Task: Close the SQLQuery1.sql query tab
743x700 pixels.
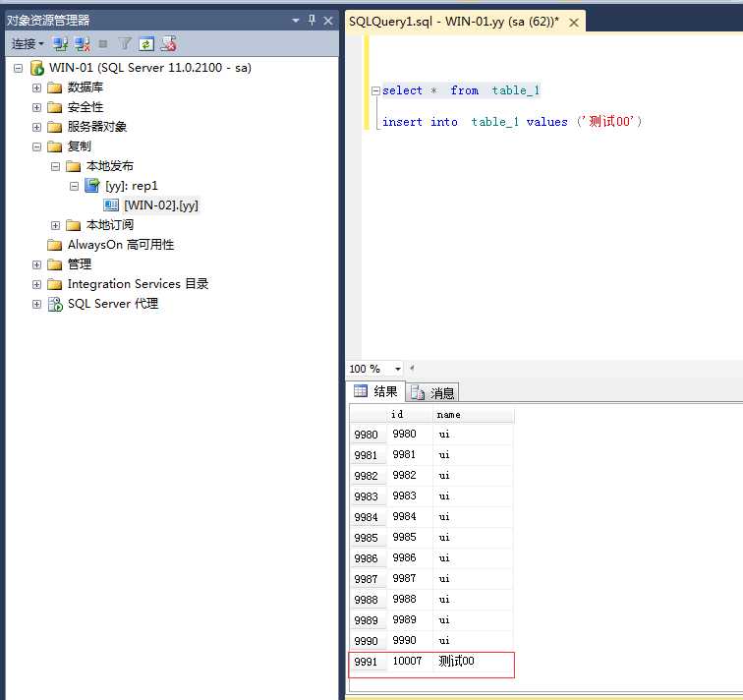Action: coord(573,23)
